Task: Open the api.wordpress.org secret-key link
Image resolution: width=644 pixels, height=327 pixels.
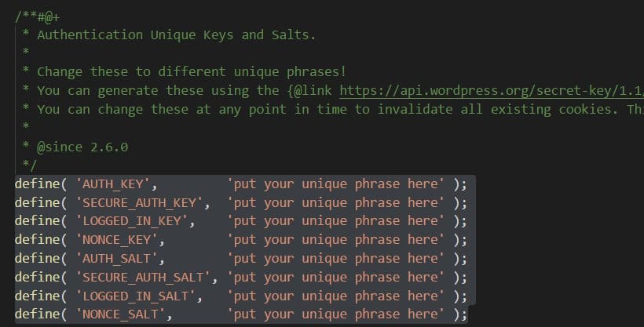Action: pyautogui.click(x=492, y=91)
